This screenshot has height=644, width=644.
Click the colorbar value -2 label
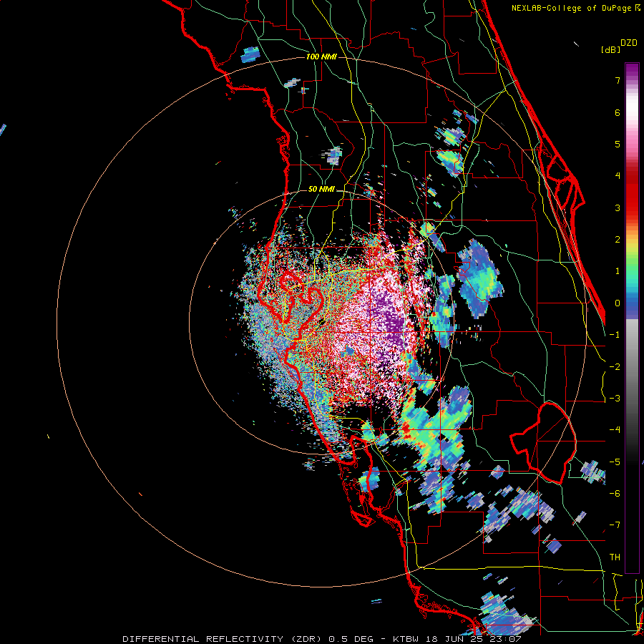615,367
